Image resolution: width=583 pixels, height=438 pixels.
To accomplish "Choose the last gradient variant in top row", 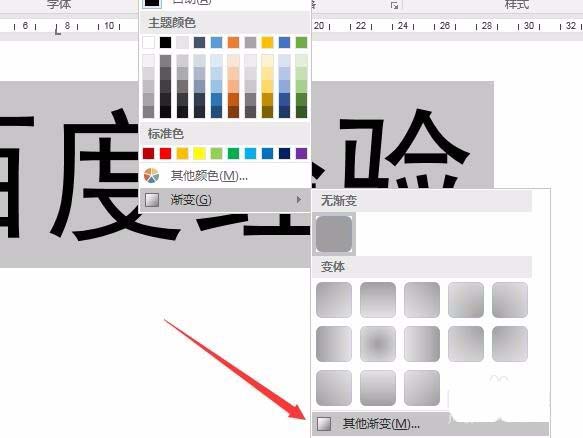I will pos(510,300).
